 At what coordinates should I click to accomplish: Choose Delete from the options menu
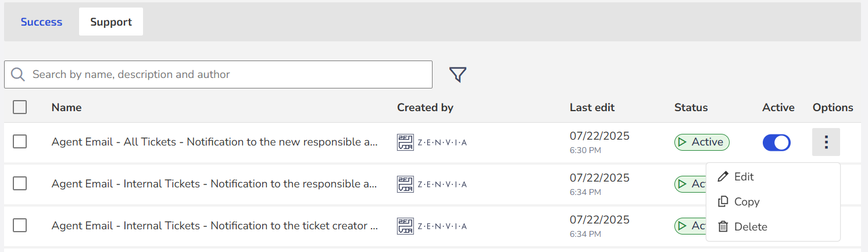point(750,226)
